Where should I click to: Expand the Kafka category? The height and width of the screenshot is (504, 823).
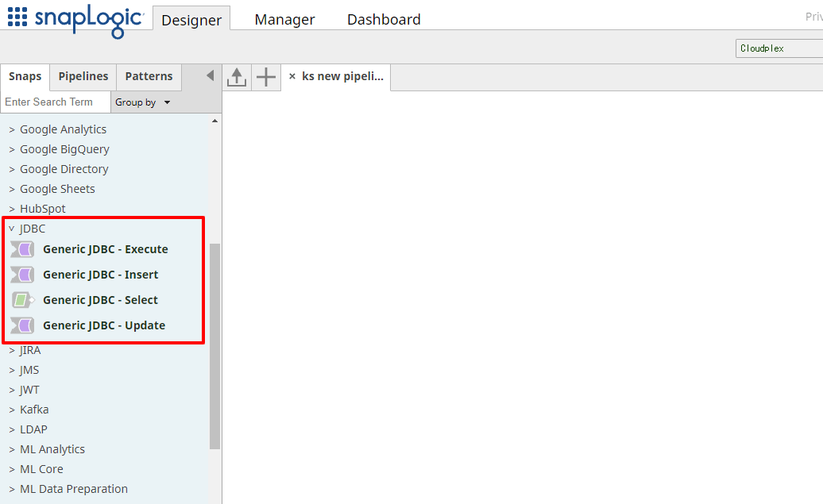click(x=29, y=410)
